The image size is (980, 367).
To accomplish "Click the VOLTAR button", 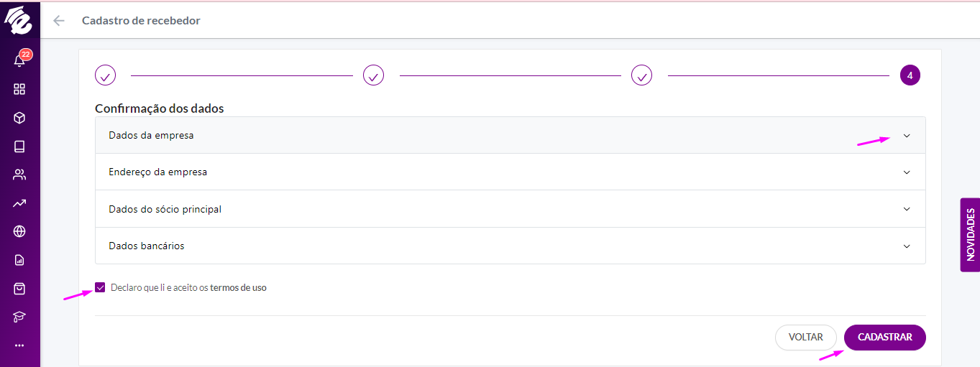I will [x=805, y=338].
